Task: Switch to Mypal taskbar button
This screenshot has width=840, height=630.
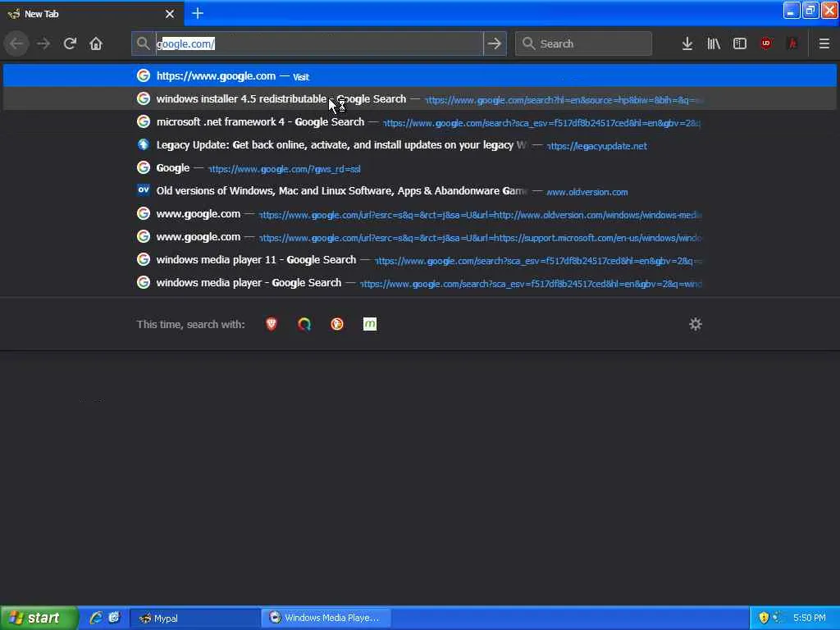Action: click(194, 619)
